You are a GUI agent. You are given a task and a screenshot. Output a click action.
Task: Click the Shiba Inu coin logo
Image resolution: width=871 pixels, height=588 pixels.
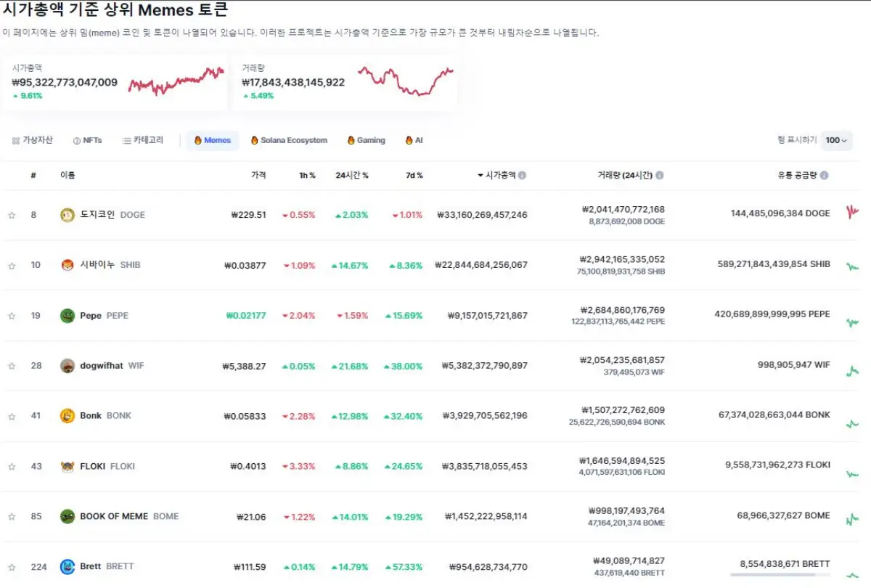[68, 265]
